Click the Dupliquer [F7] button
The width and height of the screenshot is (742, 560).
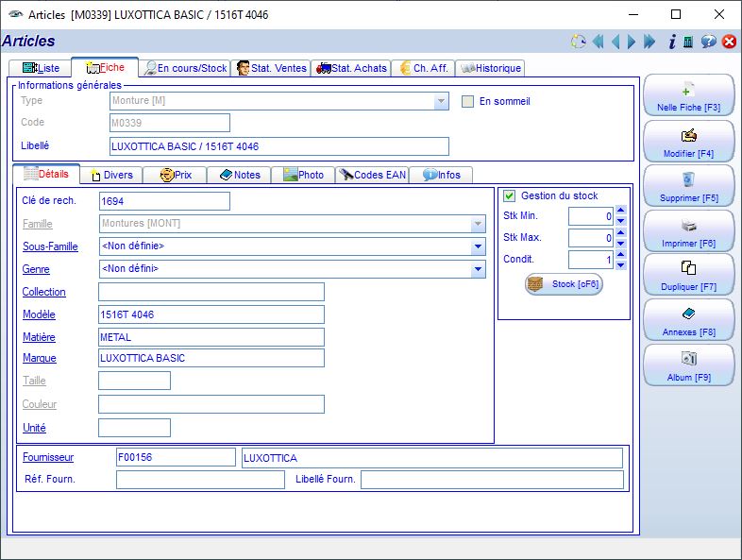tap(688, 275)
